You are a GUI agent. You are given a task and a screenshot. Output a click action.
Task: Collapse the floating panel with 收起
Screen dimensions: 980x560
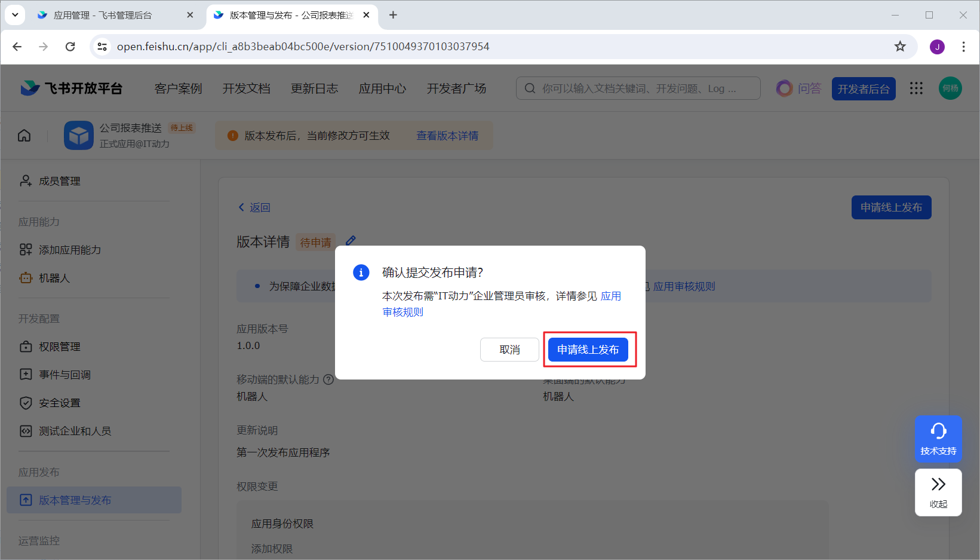pyautogui.click(x=938, y=492)
